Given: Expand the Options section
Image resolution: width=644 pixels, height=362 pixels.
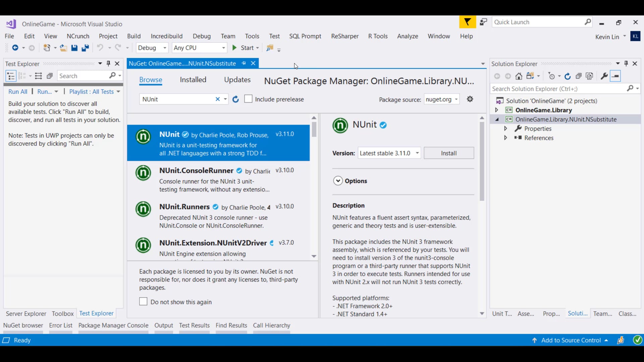Looking at the screenshot, I should (338, 181).
